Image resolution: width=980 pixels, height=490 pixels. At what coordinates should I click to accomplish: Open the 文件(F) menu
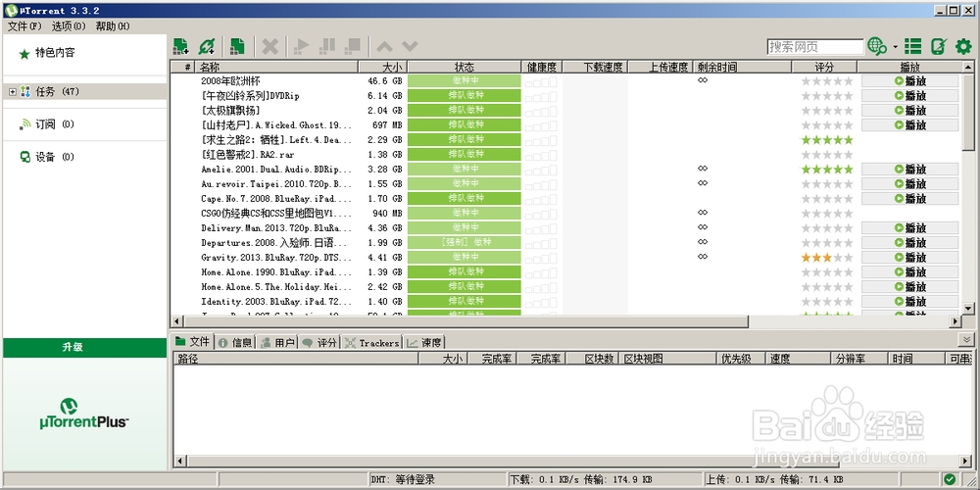[x=24, y=26]
